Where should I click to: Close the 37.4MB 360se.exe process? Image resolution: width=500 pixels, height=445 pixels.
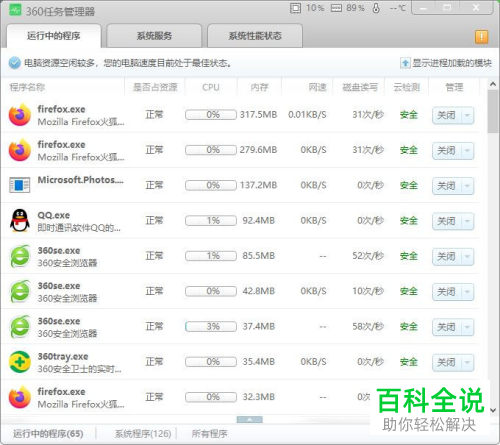click(x=446, y=327)
